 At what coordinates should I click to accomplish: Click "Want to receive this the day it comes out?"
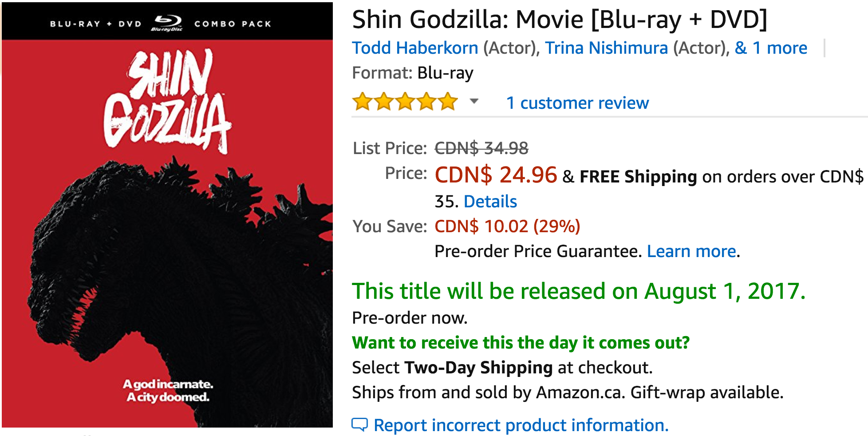click(x=521, y=343)
